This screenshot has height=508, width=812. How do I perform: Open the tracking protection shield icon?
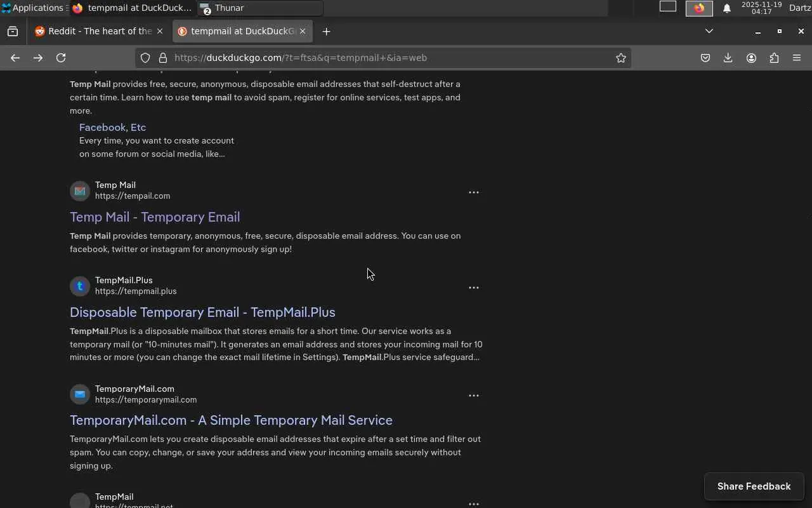click(145, 58)
